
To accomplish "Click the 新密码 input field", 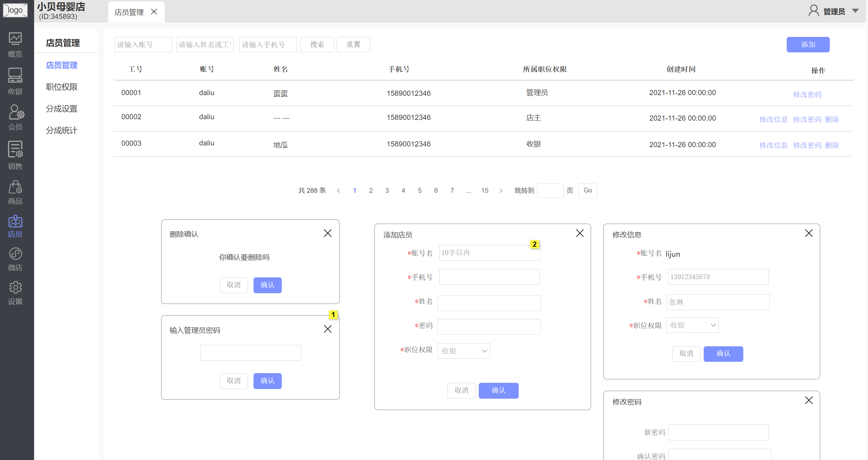I will pos(718,432).
